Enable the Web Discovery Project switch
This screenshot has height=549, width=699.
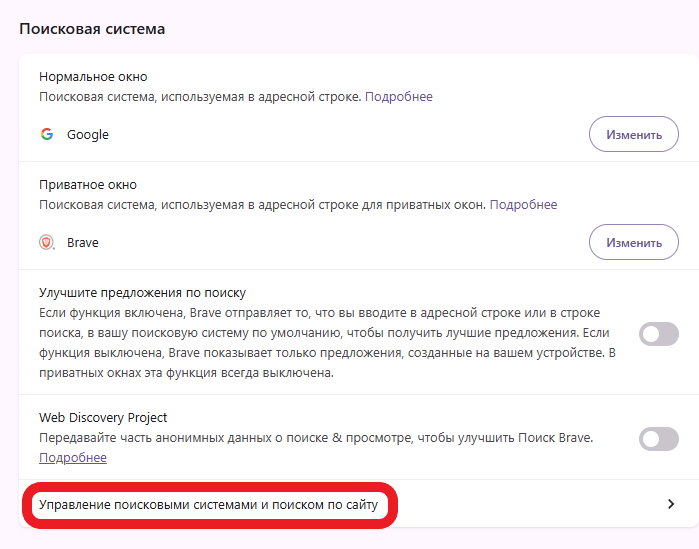(x=658, y=439)
